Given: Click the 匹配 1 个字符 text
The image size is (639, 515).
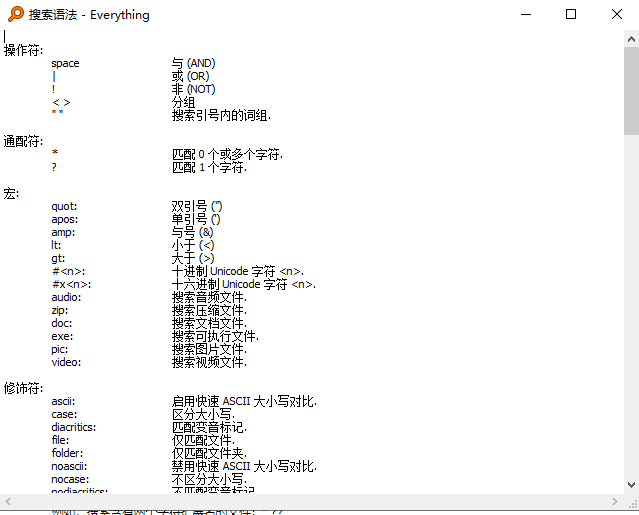Looking at the screenshot, I should [209, 167].
